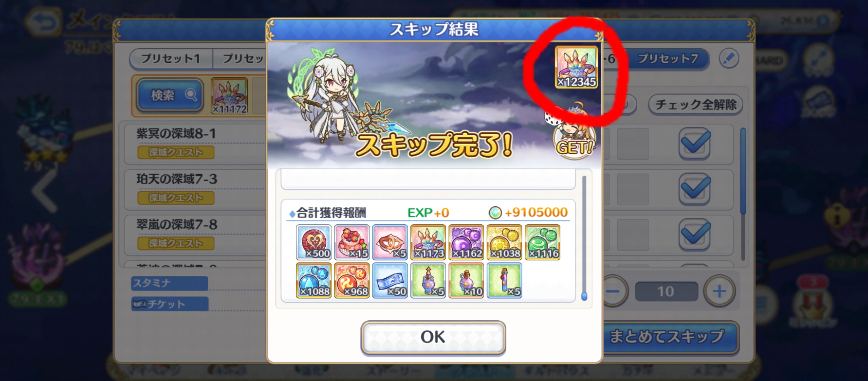
Task: Click the x500 heart fragment reward icon
Action: pos(314,242)
